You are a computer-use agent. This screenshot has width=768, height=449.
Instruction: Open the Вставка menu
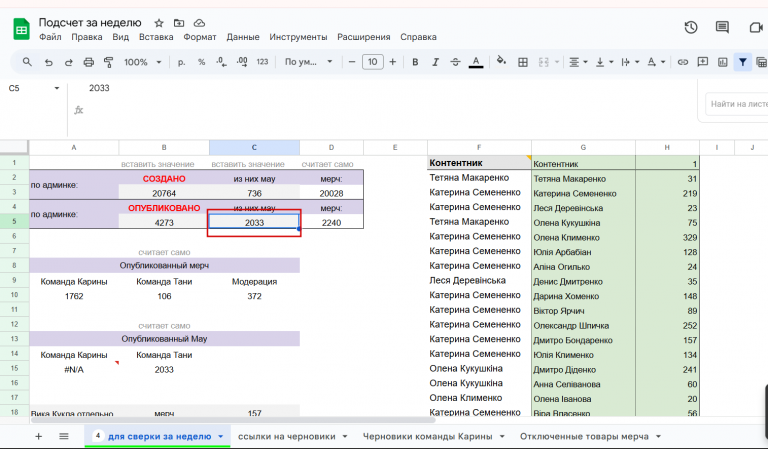point(156,37)
